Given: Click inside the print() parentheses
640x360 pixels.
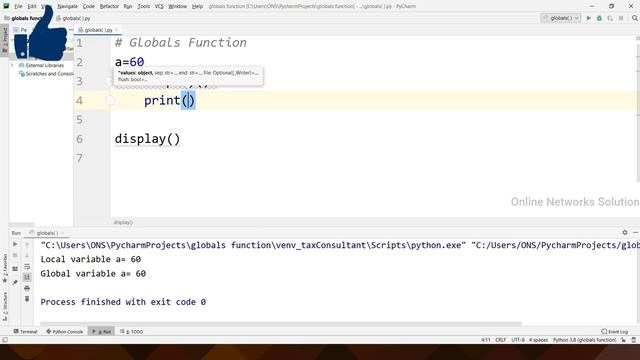Looking at the screenshot, I should click(x=188, y=100).
